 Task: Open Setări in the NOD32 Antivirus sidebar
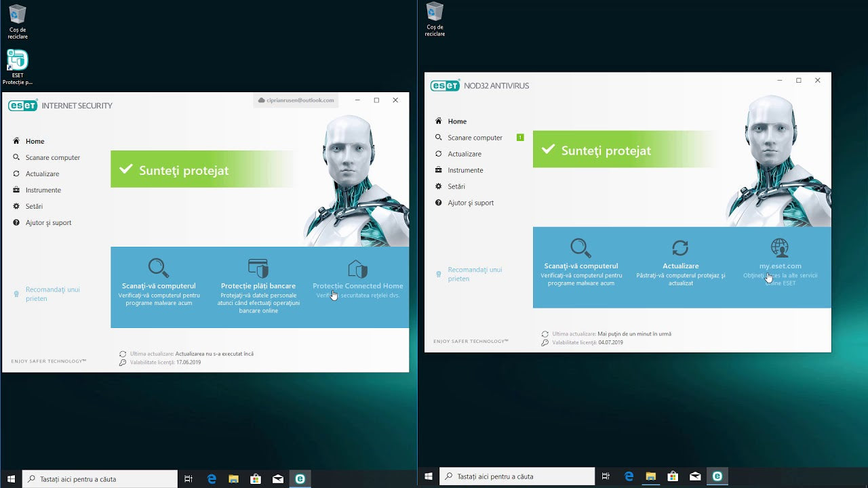(456, 186)
